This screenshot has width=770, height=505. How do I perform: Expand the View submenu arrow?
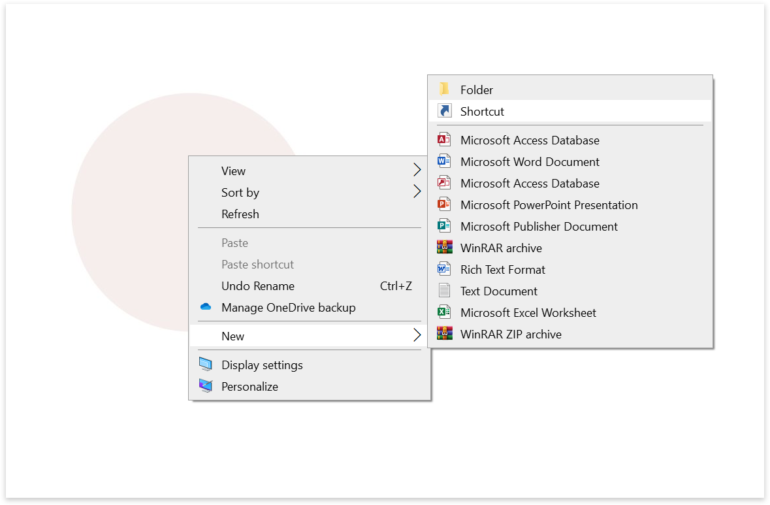click(417, 171)
